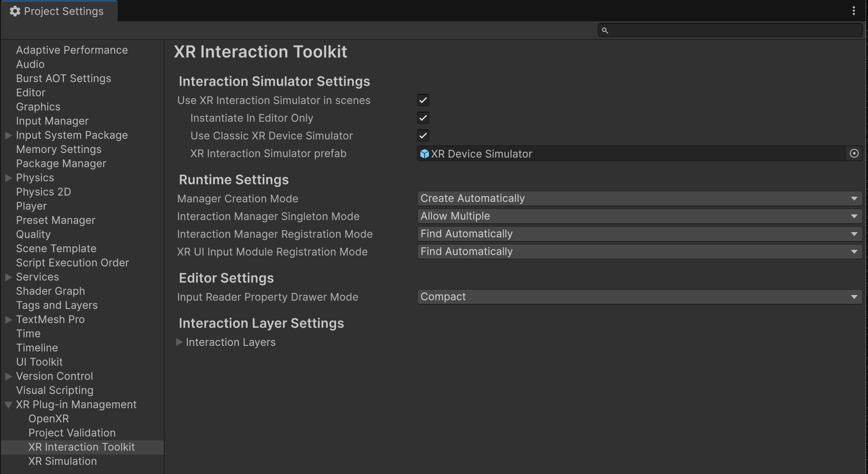Screen dimensions: 868x474
Task: Open Manager Creation Mode dropdown
Action: click(x=640, y=198)
